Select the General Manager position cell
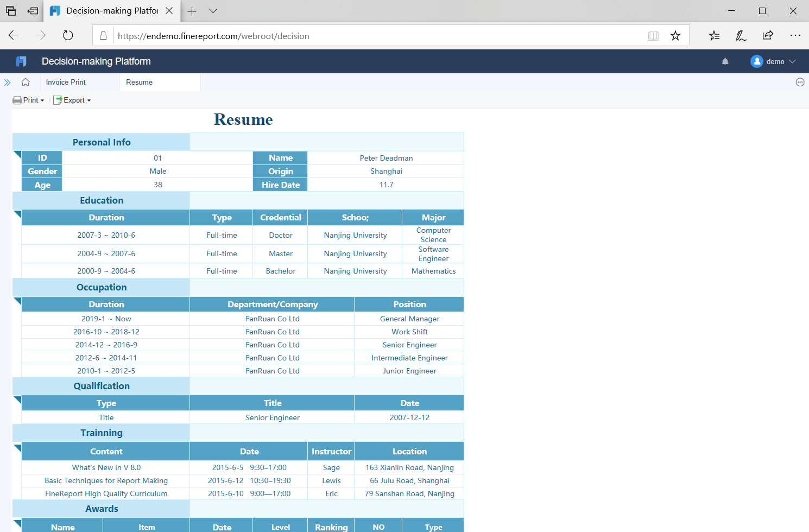809x532 pixels. (x=409, y=319)
